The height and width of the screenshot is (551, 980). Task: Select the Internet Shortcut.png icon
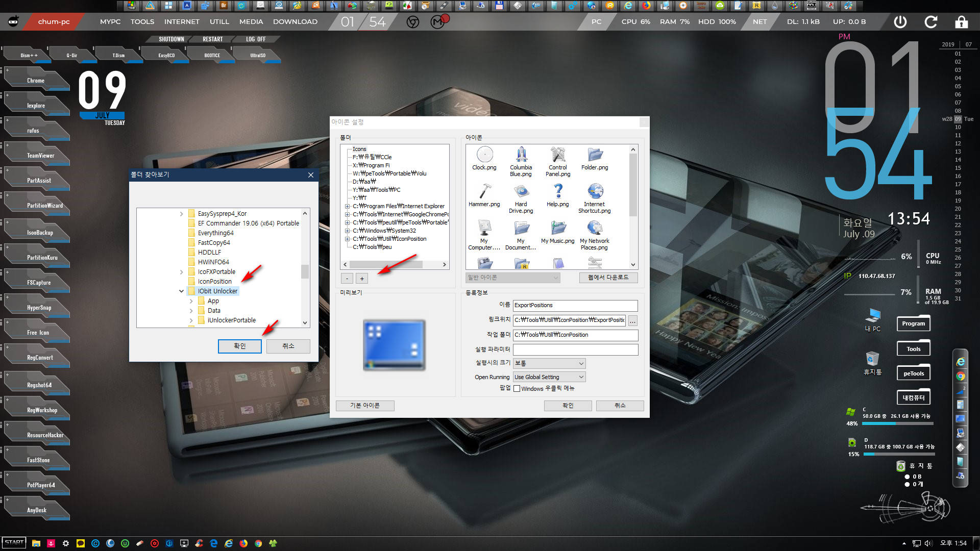click(x=595, y=198)
